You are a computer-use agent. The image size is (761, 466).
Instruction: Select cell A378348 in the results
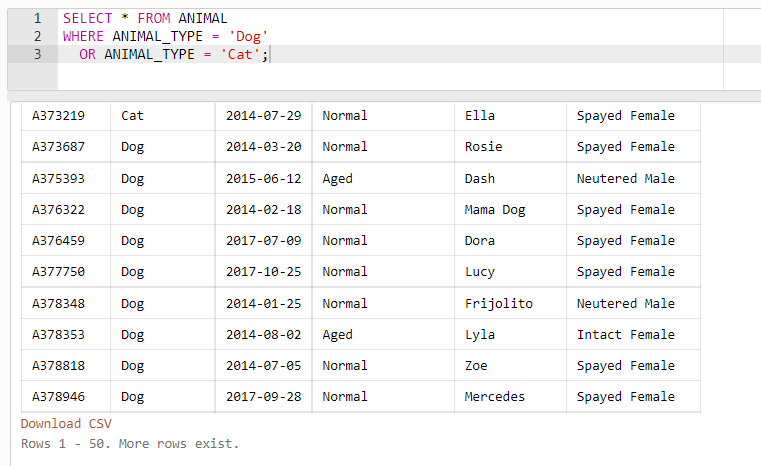point(58,304)
